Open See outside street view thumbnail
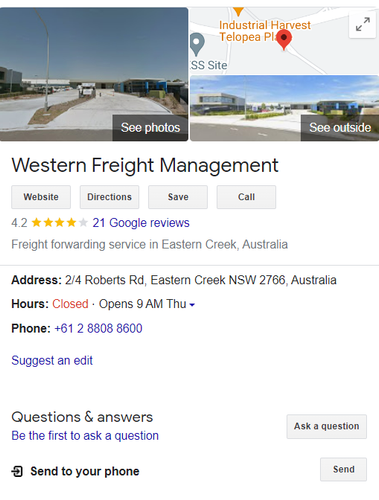The height and width of the screenshot is (500, 379). click(284, 108)
